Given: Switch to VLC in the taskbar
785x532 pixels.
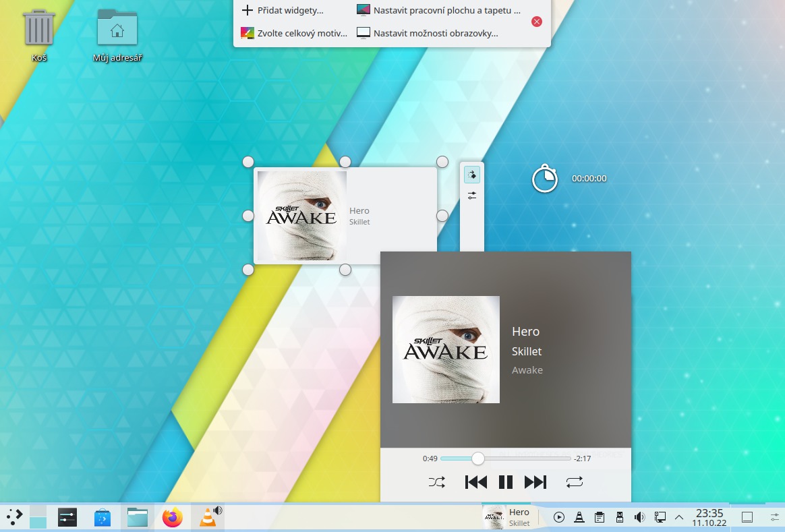Looking at the screenshot, I should pyautogui.click(x=208, y=517).
